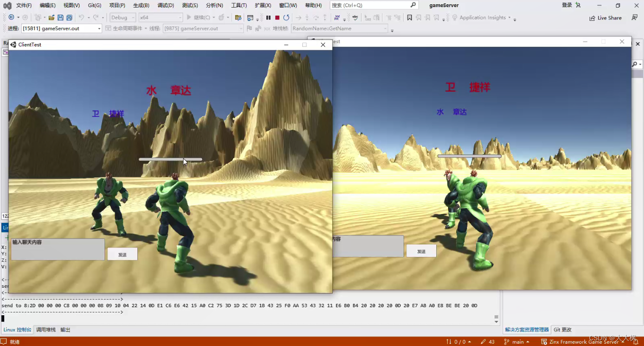Image resolution: width=644 pixels, height=346 pixels.
Task: Open the Debug configuration dropdown
Action: [123, 18]
